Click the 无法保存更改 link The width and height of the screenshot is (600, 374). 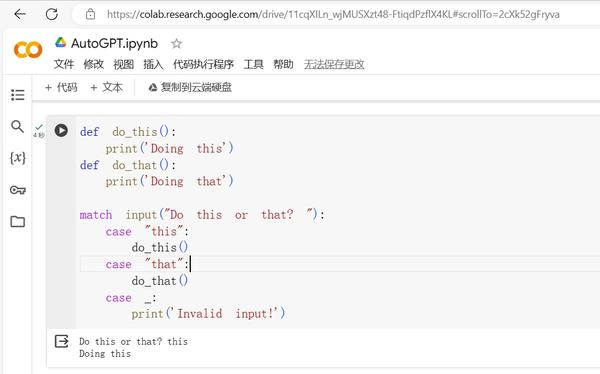click(x=334, y=64)
